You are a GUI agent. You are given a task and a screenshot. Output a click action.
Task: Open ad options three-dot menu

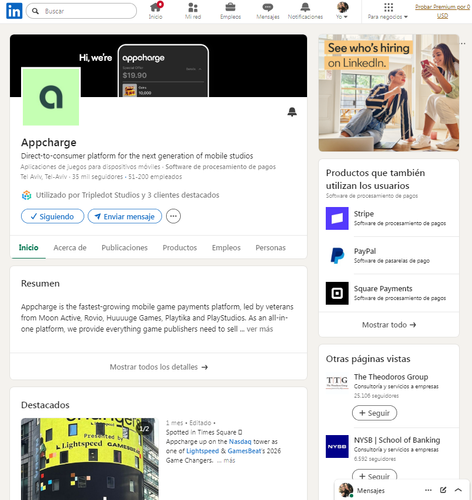coord(463,43)
